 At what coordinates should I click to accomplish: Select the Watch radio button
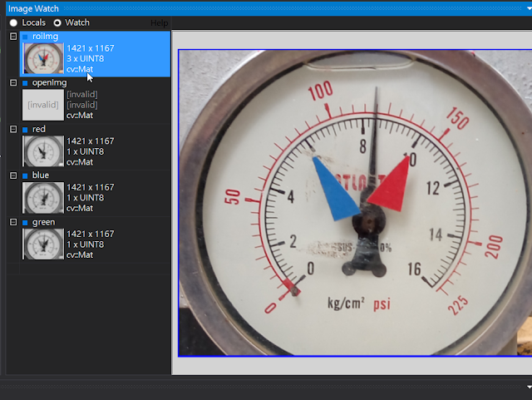(x=57, y=22)
